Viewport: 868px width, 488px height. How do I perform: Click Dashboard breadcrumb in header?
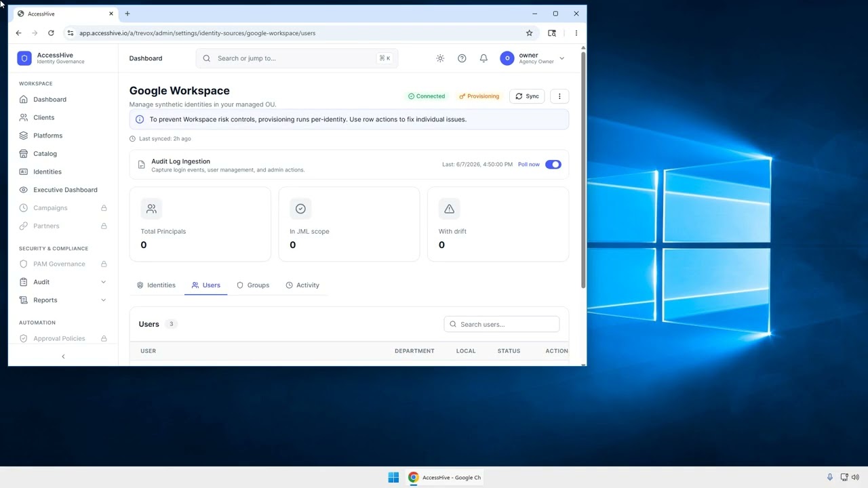pos(146,58)
